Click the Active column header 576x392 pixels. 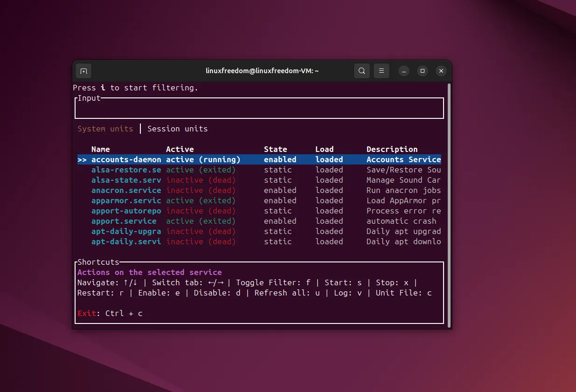pos(180,149)
